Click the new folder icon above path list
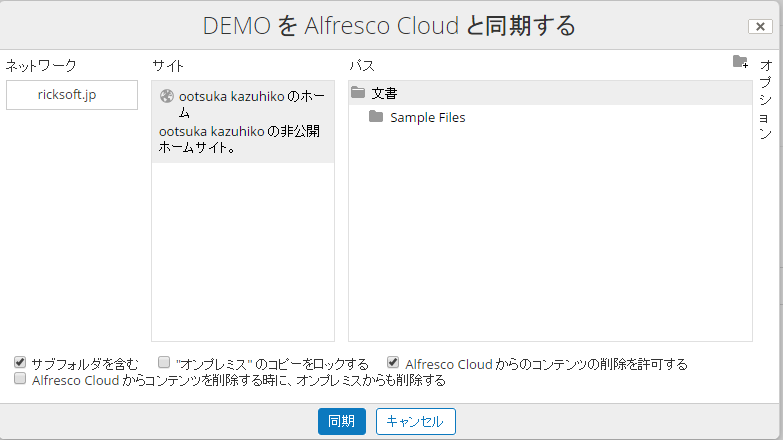Screen dimensions: 783x440 (740, 62)
